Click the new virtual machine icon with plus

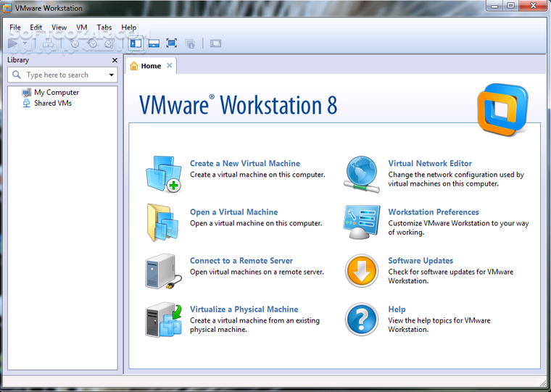point(163,174)
